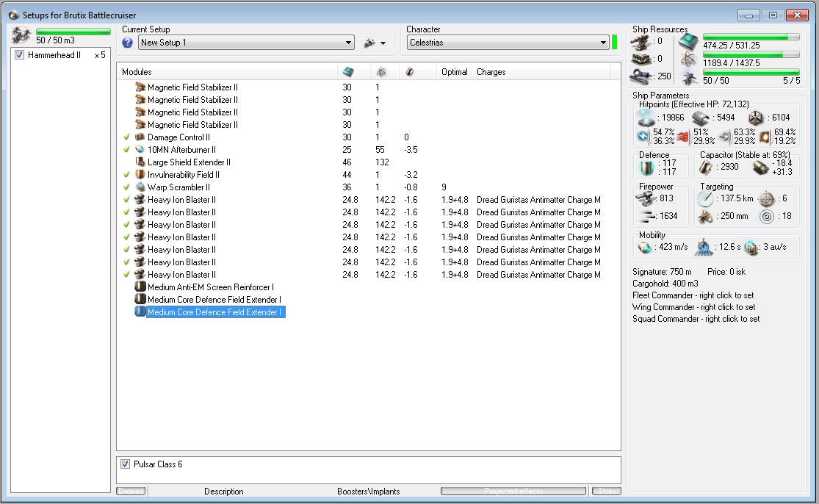Viewport: 819px width, 504px height.
Task: Click the kinetic resistance icon showing 63.3%
Action: point(724,137)
